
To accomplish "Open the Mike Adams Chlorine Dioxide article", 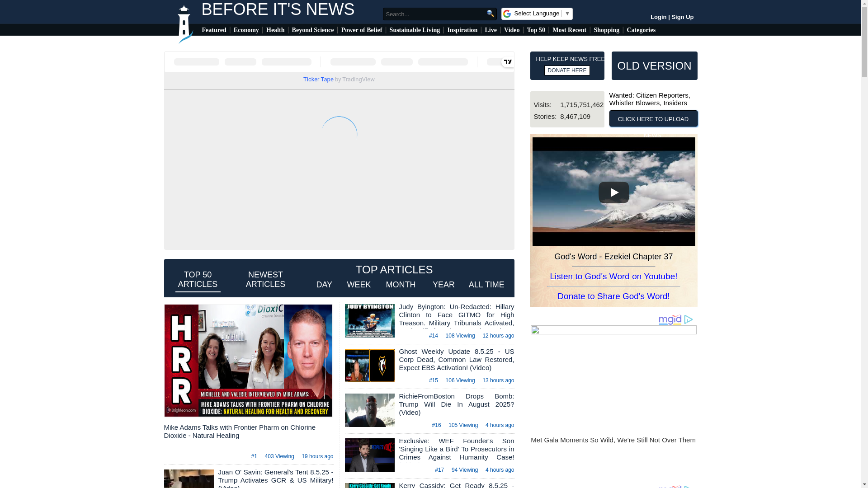I will [x=240, y=432].
